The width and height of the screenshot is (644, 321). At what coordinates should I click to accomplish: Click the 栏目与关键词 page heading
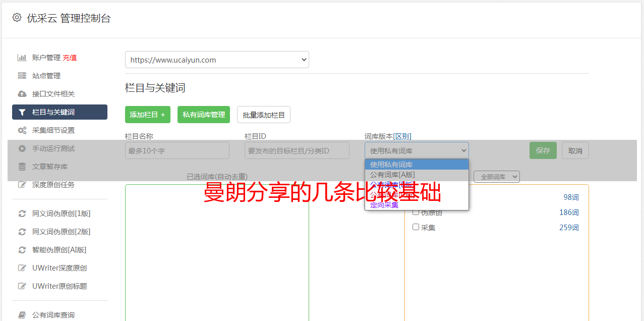click(155, 88)
